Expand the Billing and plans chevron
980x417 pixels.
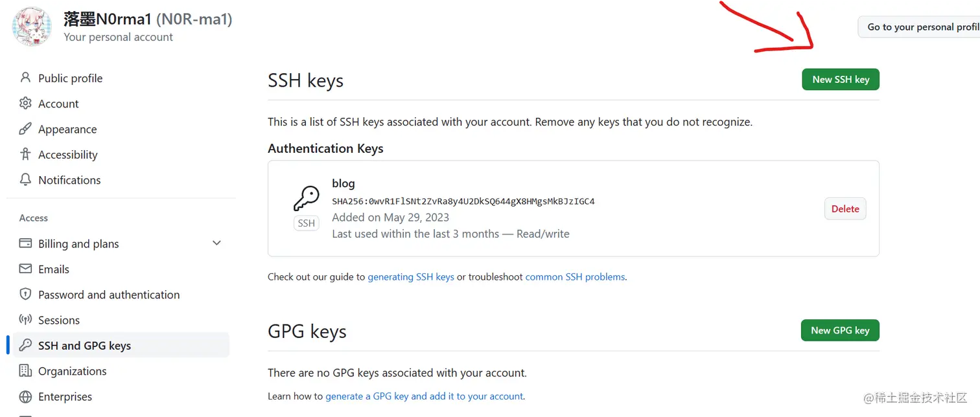tap(216, 243)
